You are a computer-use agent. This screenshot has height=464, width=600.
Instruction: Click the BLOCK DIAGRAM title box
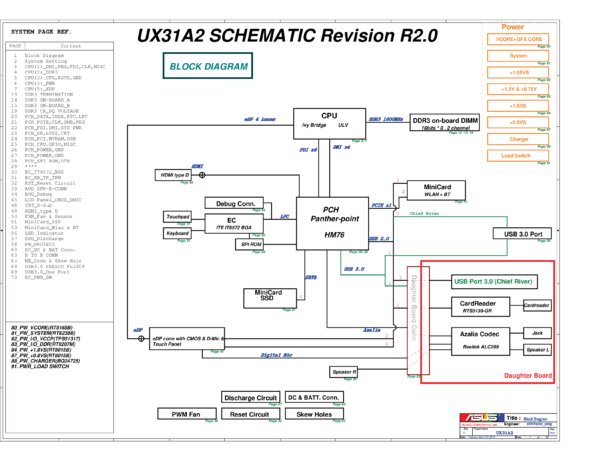click(x=208, y=66)
